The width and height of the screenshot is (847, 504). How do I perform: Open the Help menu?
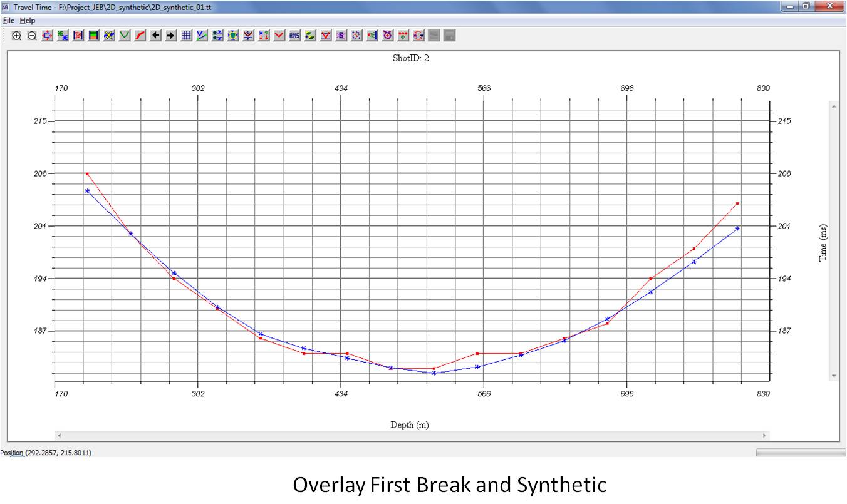click(x=28, y=21)
